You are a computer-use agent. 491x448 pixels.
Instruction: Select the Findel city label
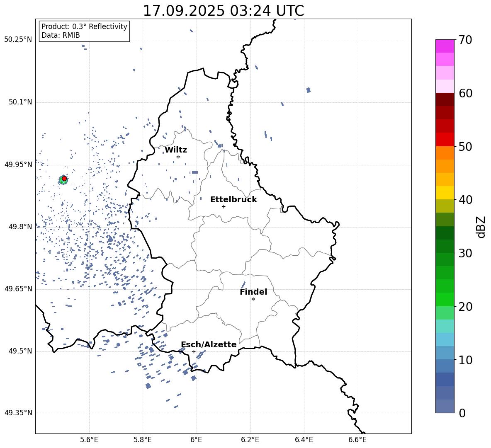pyautogui.click(x=253, y=292)
